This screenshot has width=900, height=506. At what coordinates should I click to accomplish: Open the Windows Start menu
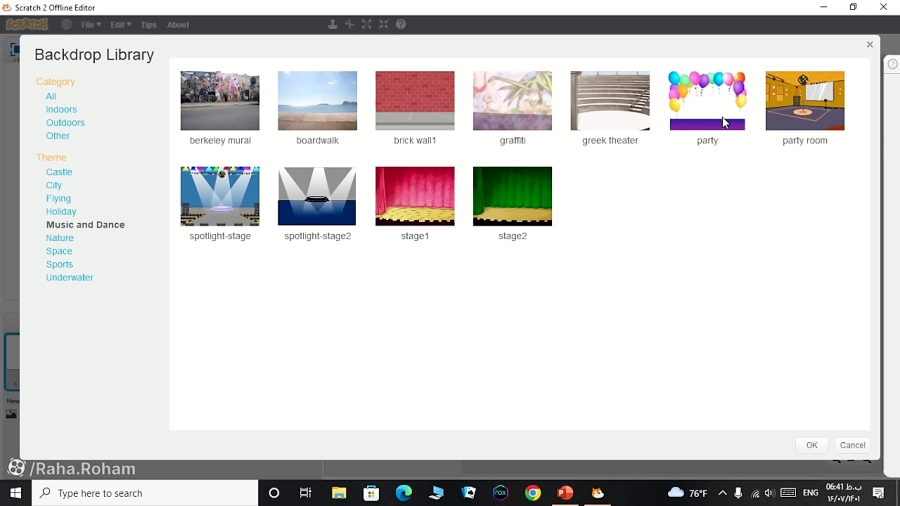pos(15,493)
